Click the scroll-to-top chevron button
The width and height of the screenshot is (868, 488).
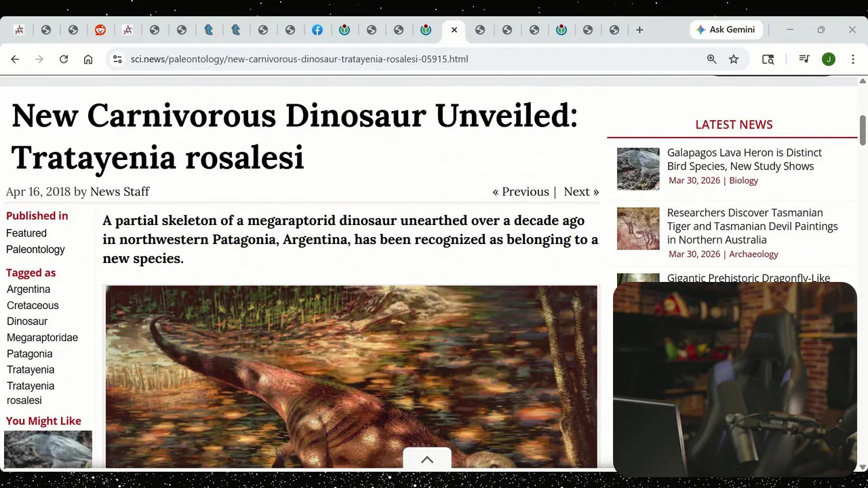tap(427, 459)
